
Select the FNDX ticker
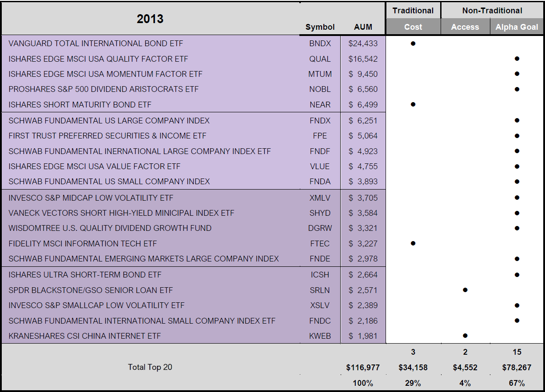[x=320, y=120]
